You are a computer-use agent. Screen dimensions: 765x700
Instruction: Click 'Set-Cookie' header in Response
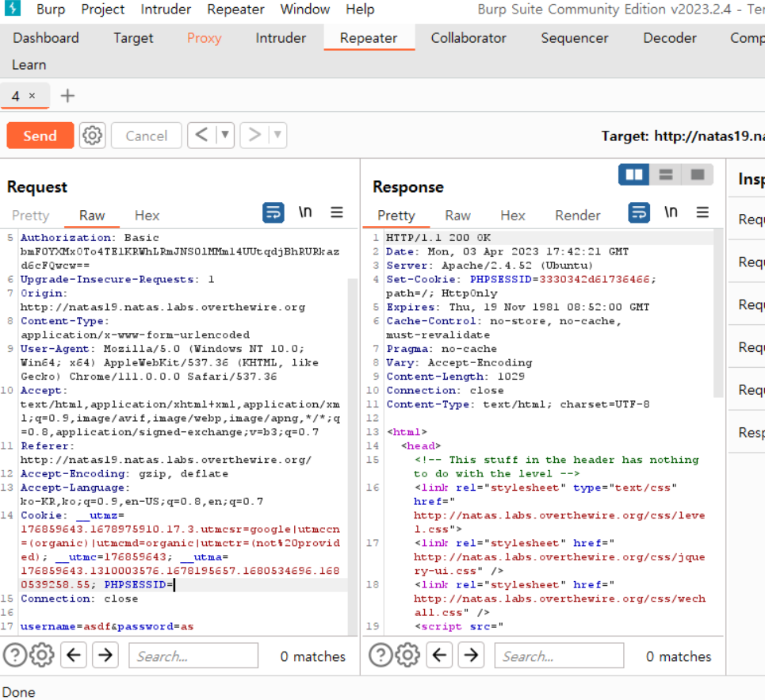coord(423,279)
